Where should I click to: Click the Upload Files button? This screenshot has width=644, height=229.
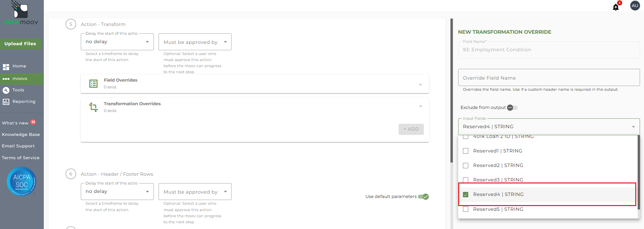(x=20, y=44)
